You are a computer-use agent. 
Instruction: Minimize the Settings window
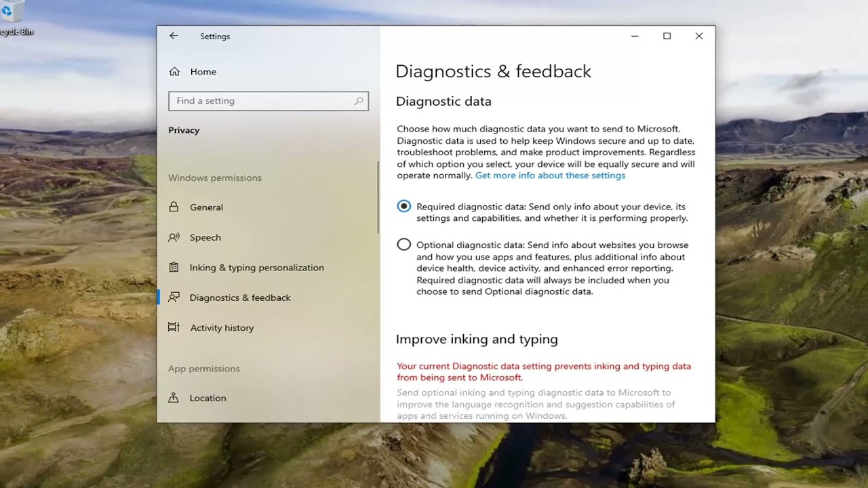(635, 36)
